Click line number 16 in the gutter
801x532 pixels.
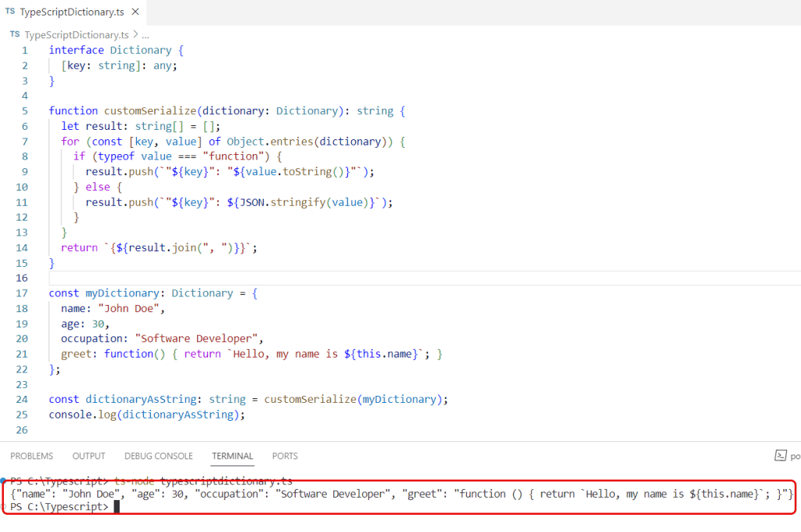[x=22, y=278]
